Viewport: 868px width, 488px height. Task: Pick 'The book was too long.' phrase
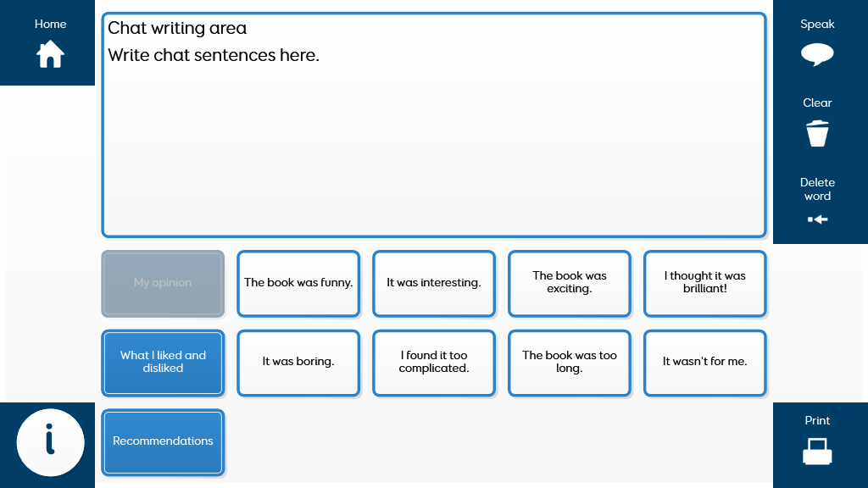570,362
